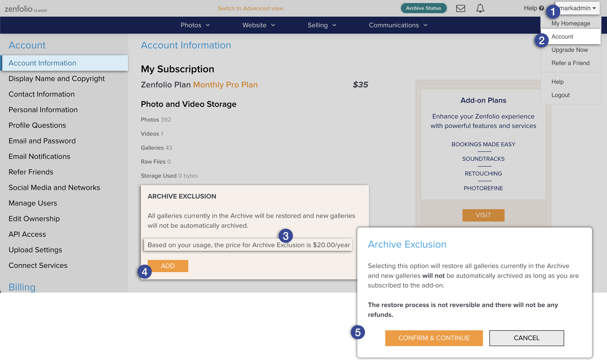Click CONFIRM & CONTINUE button
The height and width of the screenshot is (364, 607).
[x=434, y=338]
